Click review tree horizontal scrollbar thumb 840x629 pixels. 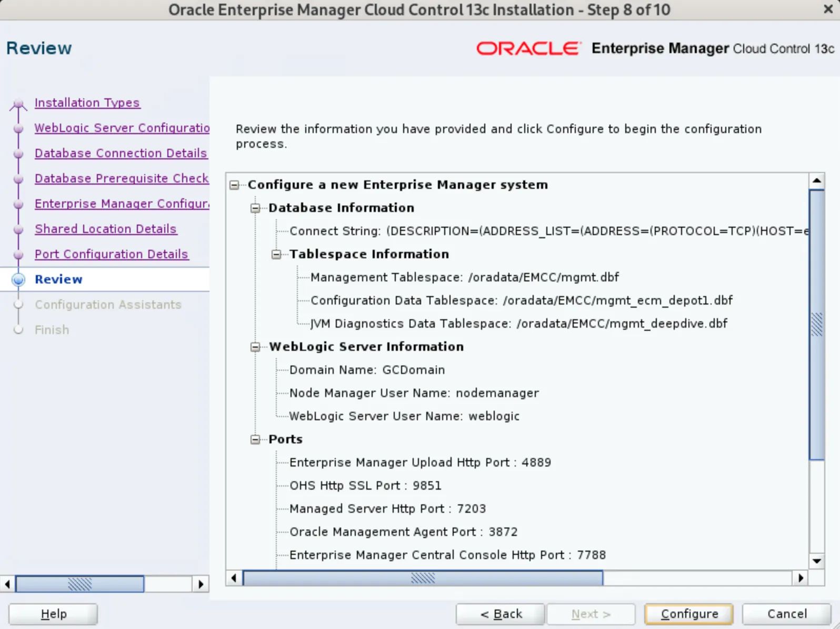point(423,578)
